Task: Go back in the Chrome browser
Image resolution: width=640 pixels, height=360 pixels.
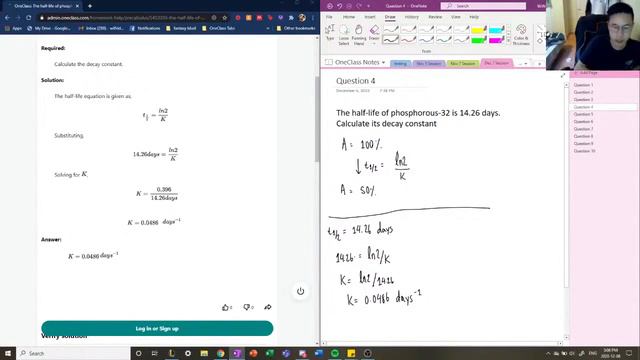Action: (x=7, y=18)
